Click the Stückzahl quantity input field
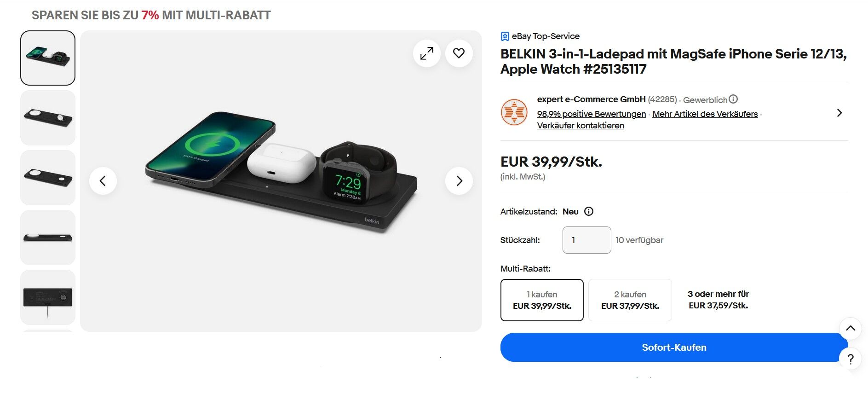This screenshot has width=868, height=400. (x=587, y=240)
